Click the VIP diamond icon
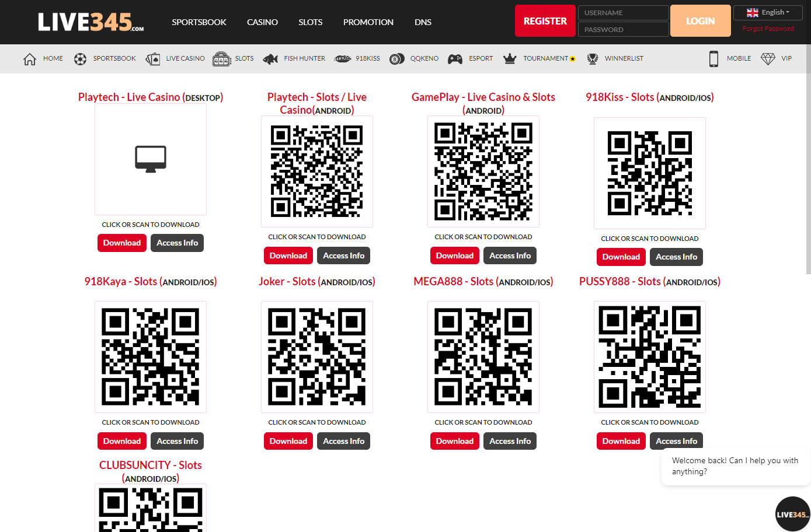The width and height of the screenshot is (811, 532). pyautogui.click(x=768, y=59)
